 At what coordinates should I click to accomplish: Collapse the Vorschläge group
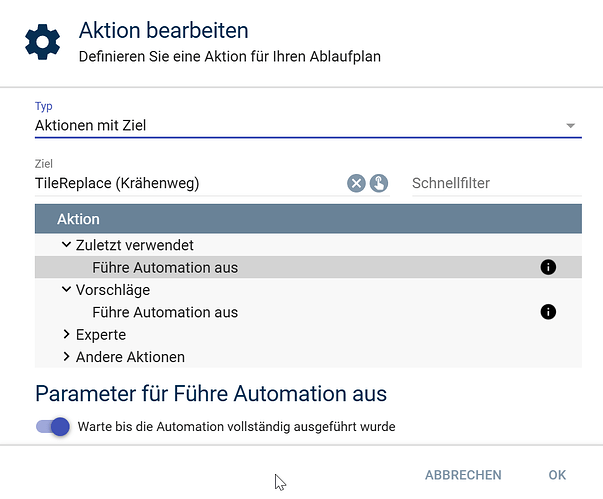67,290
